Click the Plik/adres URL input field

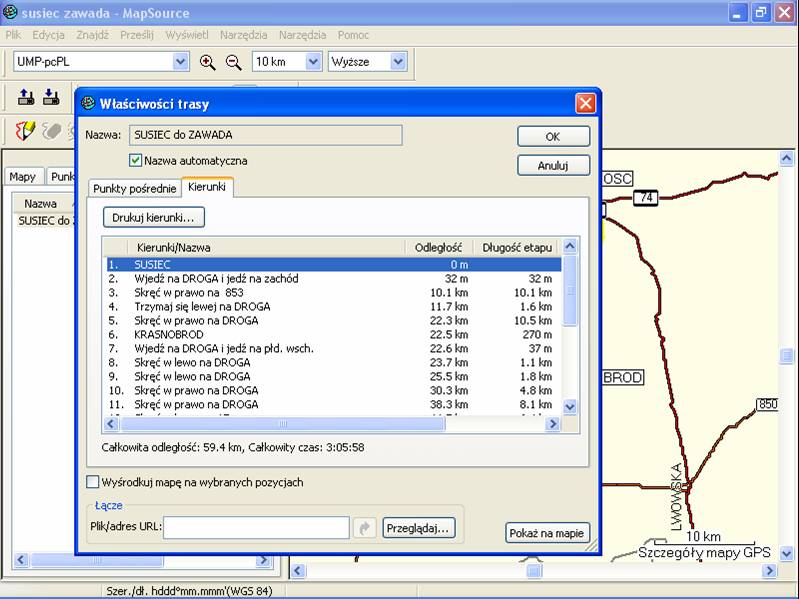256,528
